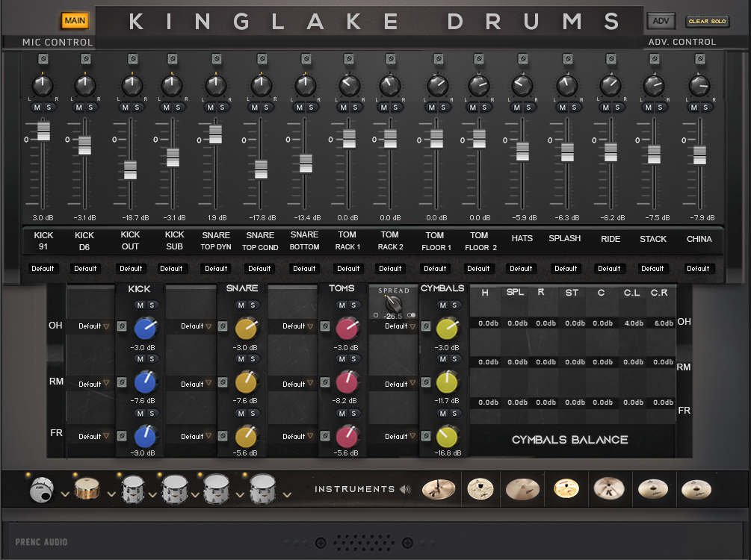Click the link icon above the CHINA channel
This screenshot has width=751, height=560.
699,59
